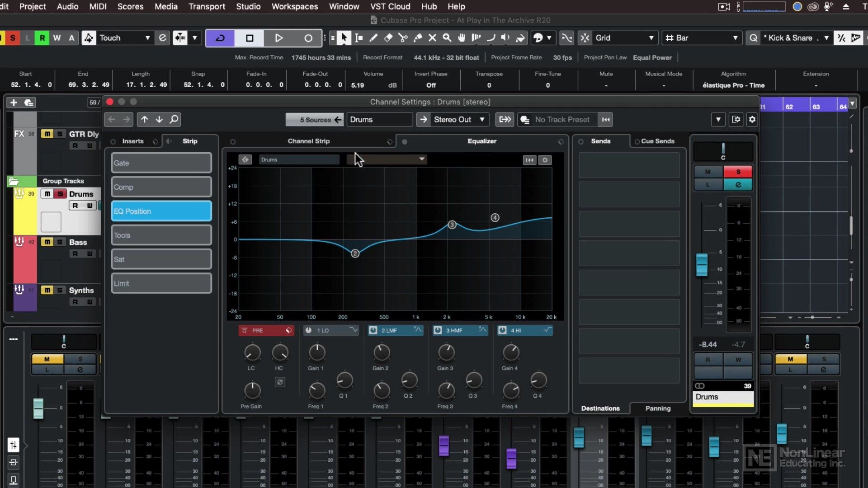This screenshot has height=488, width=868.
Task: Open channel search magnifier in Channel Settings
Action: (174, 119)
